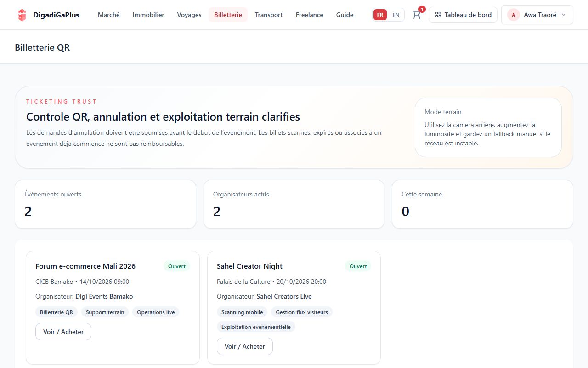This screenshot has height=368, width=588.
Task: Click the Sahel Creator Night title
Action: [x=249, y=266]
